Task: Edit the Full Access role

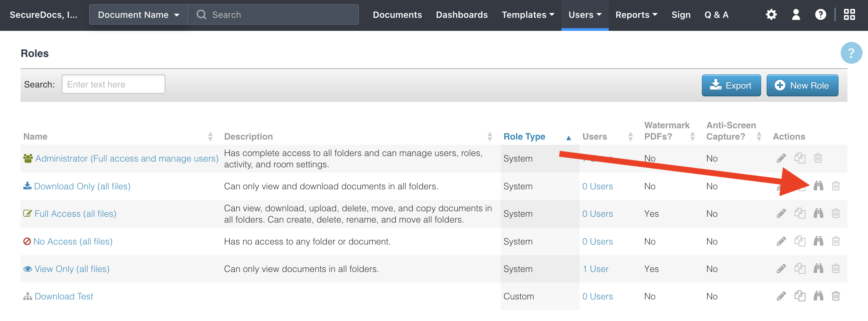Action: click(781, 213)
